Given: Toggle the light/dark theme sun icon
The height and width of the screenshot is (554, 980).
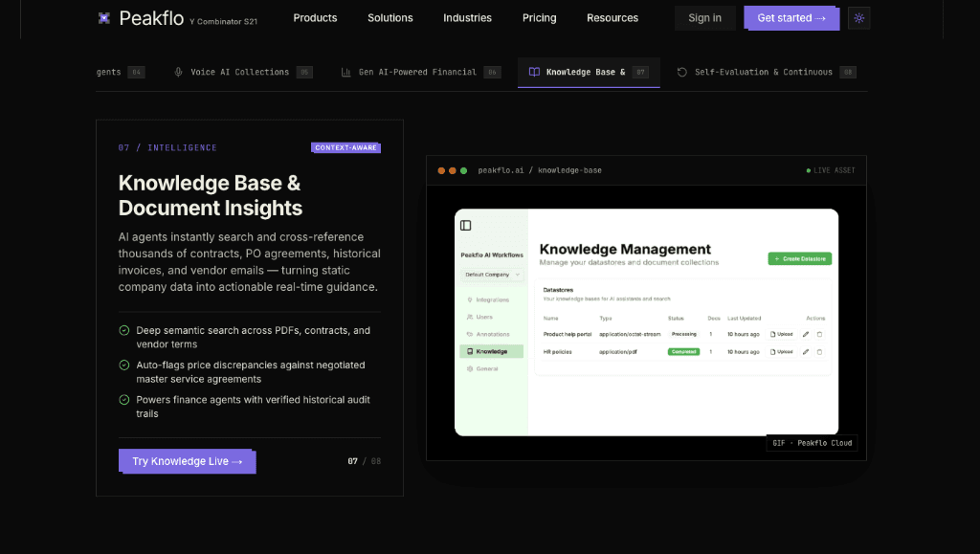Looking at the screenshot, I should pos(858,18).
